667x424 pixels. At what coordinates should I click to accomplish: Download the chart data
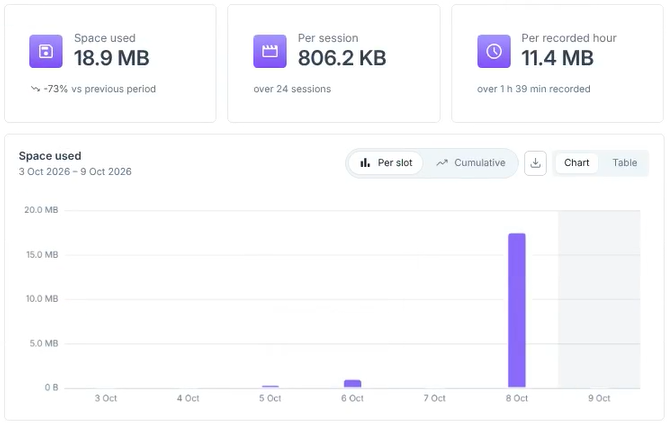click(x=535, y=163)
